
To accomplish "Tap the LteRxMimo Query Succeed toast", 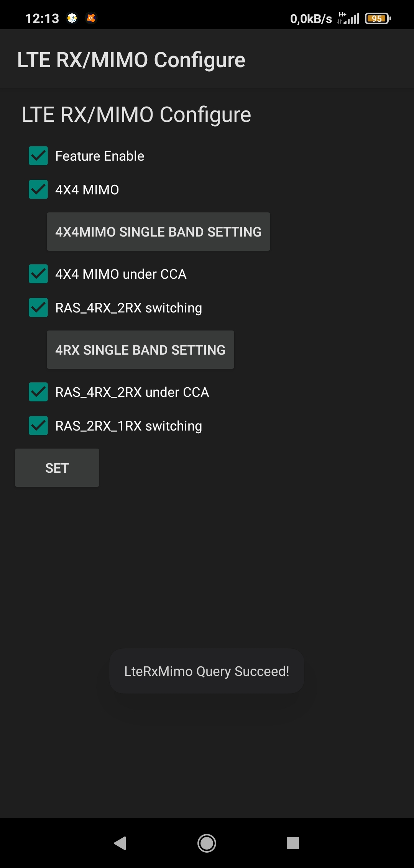I will pyautogui.click(x=207, y=671).
